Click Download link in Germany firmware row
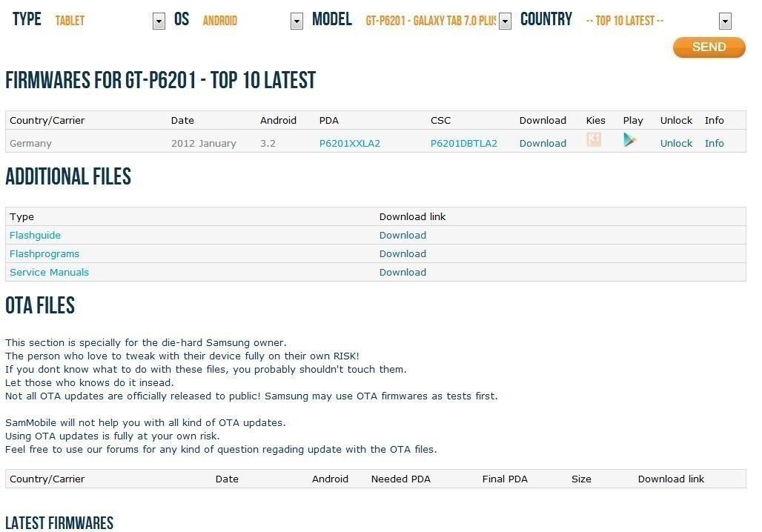Image resolution: width=762 pixels, height=532 pixels. coord(543,143)
